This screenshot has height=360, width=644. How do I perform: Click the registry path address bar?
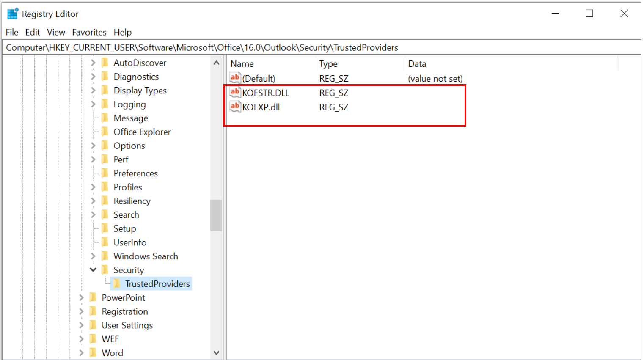pyautogui.click(x=322, y=47)
